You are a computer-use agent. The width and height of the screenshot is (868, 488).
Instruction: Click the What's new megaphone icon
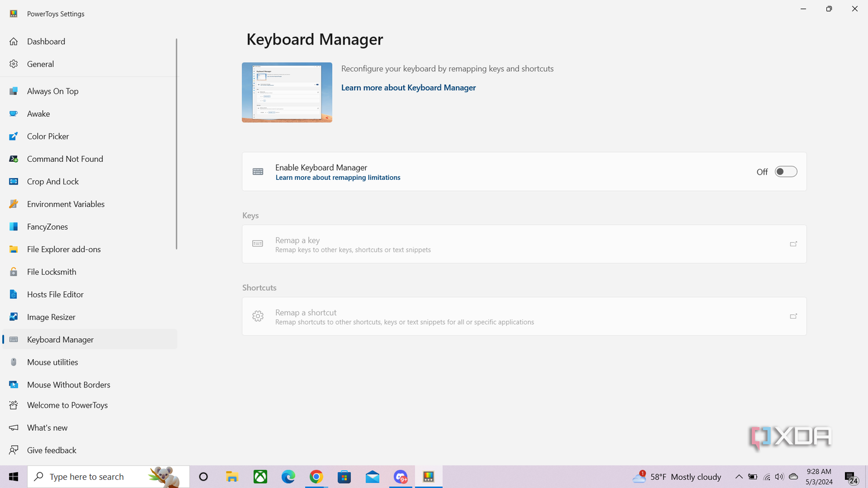(x=14, y=428)
